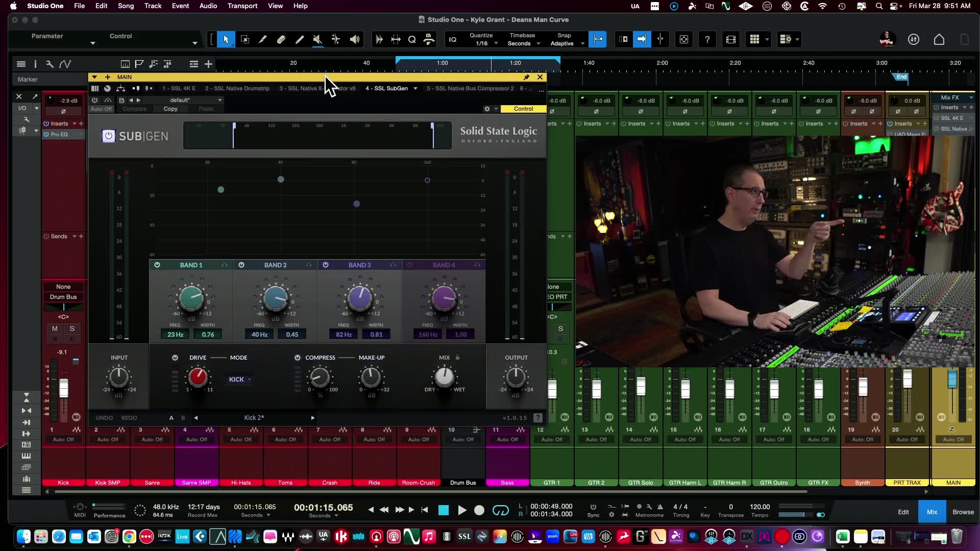
Task: Open the Drum Bus output selector on Kick
Action: (63, 297)
